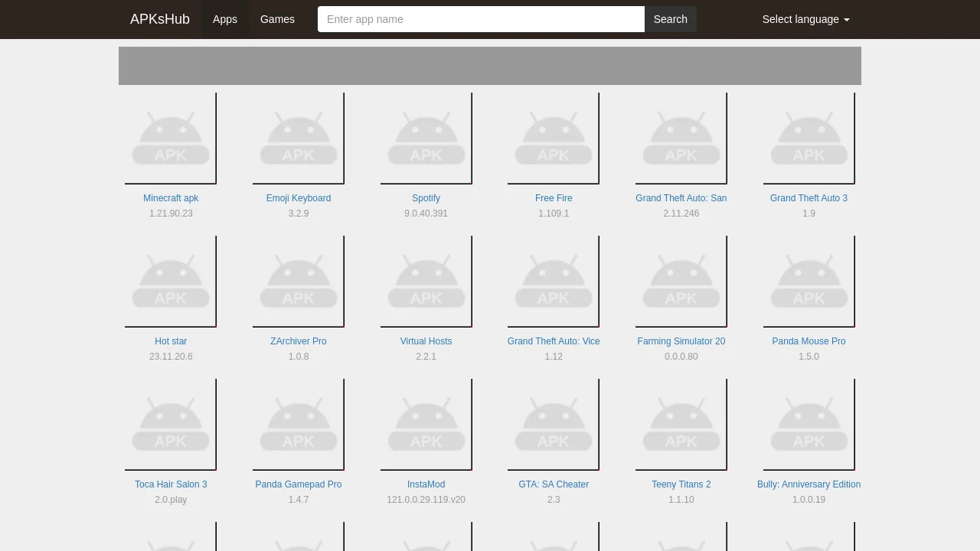980x551 pixels.
Task: Open the Hot star app icon
Action: [x=171, y=282]
